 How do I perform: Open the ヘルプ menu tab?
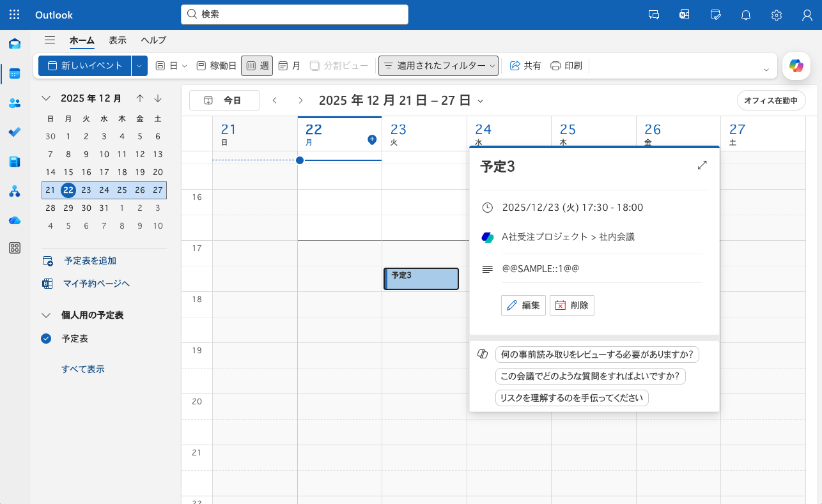[x=153, y=40]
